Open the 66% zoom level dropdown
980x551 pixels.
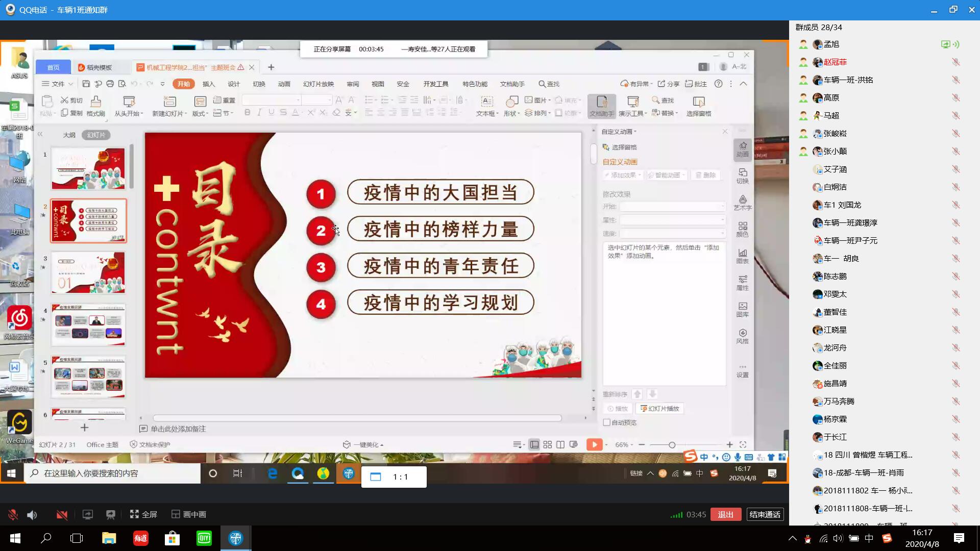coord(624,445)
